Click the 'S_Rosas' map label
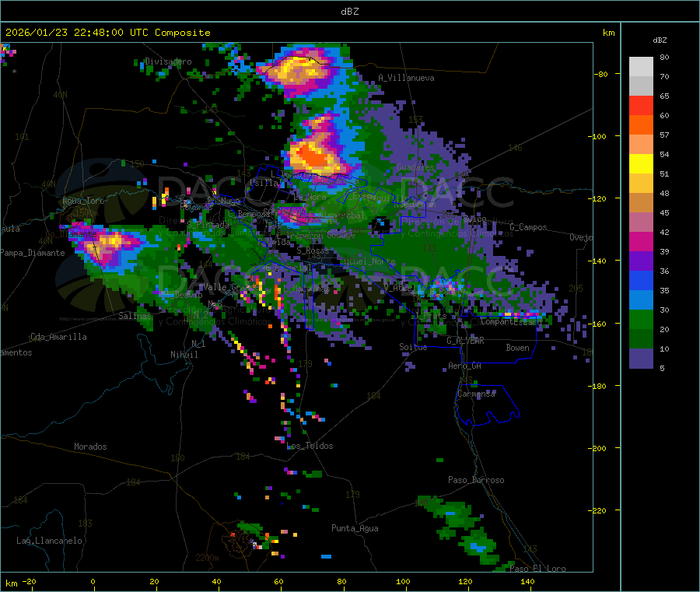 pos(313,250)
